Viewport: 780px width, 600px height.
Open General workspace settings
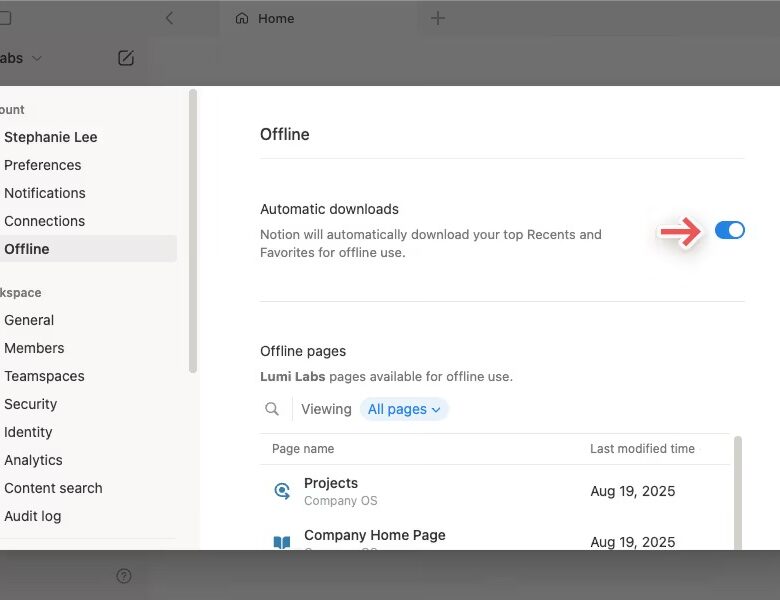pos(29,320)
